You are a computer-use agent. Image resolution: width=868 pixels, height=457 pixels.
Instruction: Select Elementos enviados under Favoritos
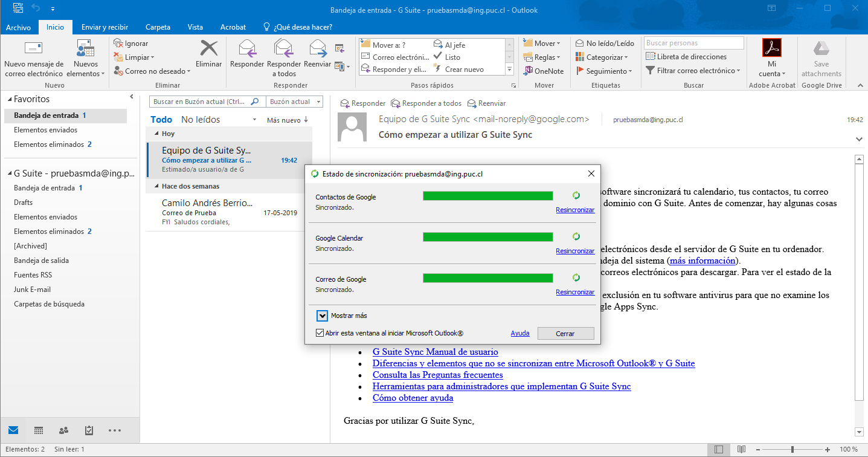[46, 130]
